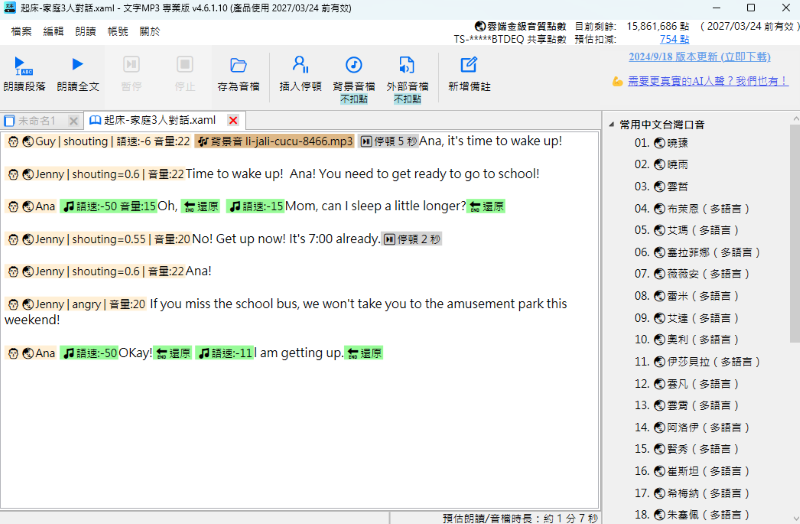Viewport: 800px width, 524px height.
Task: Click the 754 點 estimated deduction link
Action: 674,39
